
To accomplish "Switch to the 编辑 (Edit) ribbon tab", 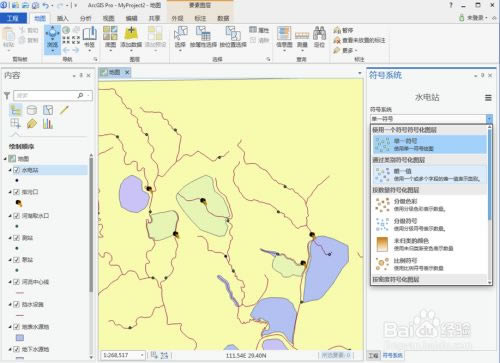I will pos(131,18).
